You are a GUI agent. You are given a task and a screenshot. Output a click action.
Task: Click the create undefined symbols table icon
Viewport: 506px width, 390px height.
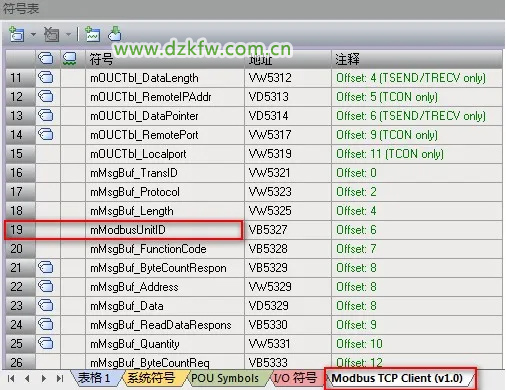(93, 34)
